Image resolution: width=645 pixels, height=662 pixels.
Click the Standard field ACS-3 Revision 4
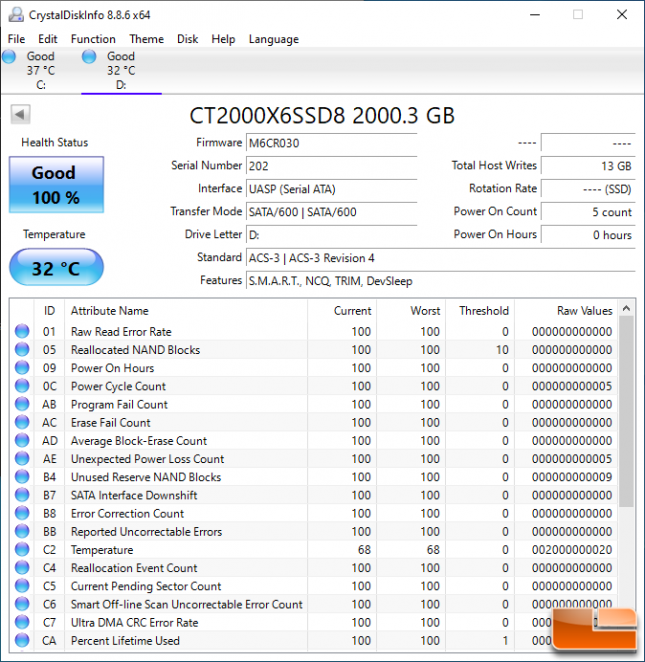point(441,258)
